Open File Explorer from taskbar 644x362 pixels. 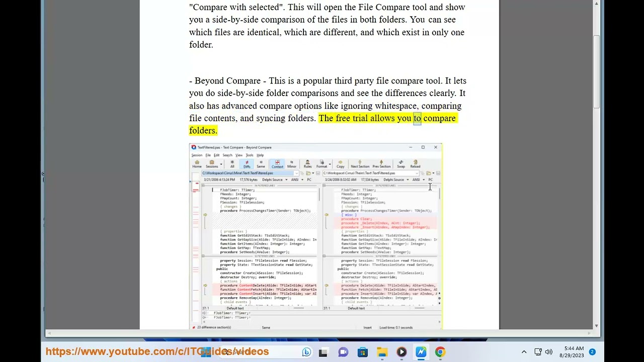tap(382, 352)
